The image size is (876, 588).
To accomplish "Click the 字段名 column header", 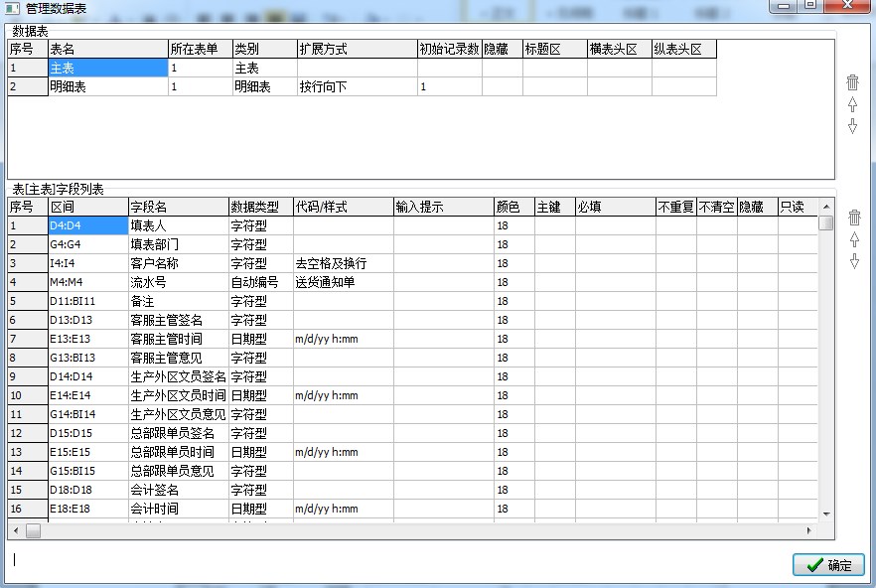I will tap(178, 207).
